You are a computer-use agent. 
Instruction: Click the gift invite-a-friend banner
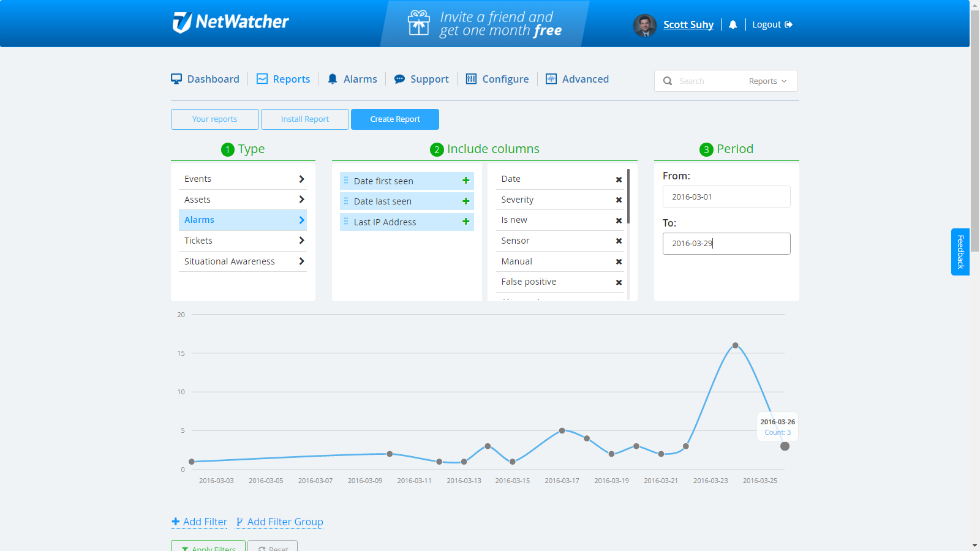[484, 24]
